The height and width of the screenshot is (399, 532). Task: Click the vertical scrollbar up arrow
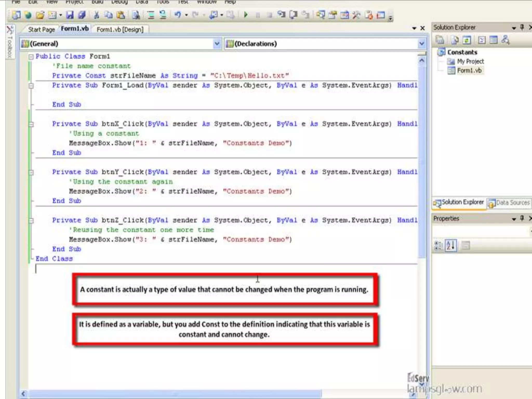point(422,61)
